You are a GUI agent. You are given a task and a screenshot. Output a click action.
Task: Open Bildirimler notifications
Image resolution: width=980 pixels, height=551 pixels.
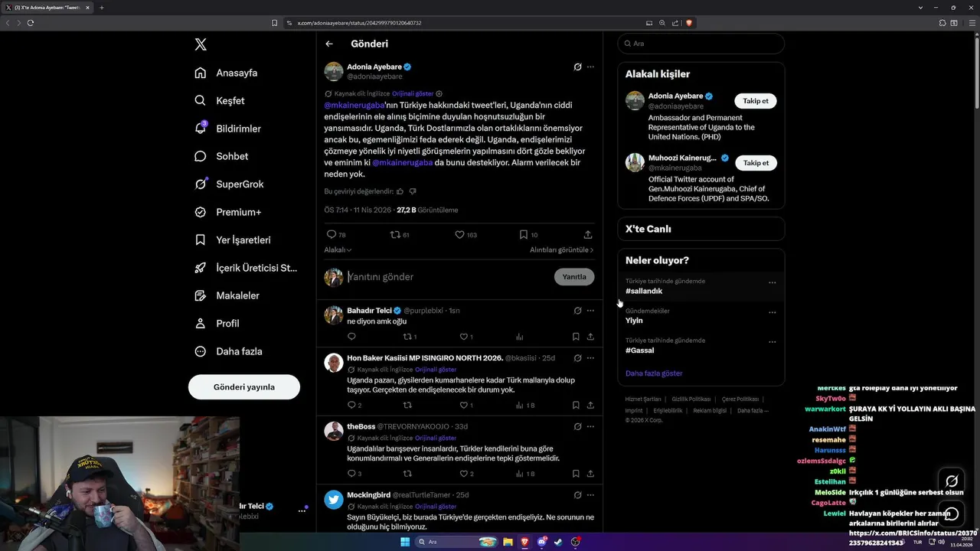click(227, 129)
